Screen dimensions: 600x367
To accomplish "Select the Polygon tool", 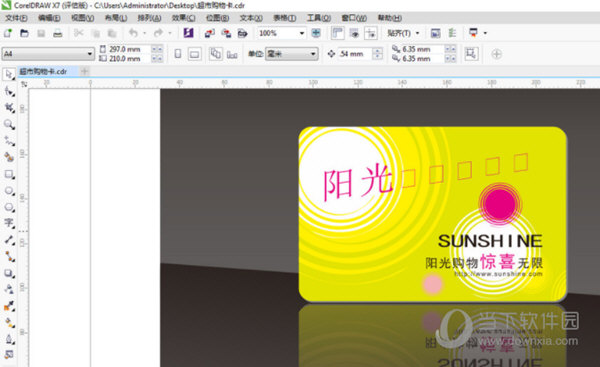I will point(9,207).
